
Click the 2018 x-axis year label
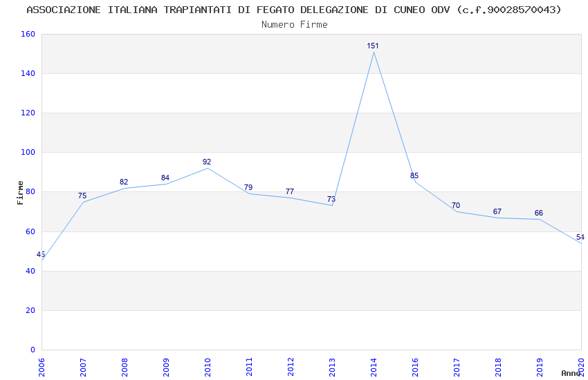[x=498, y=368]
